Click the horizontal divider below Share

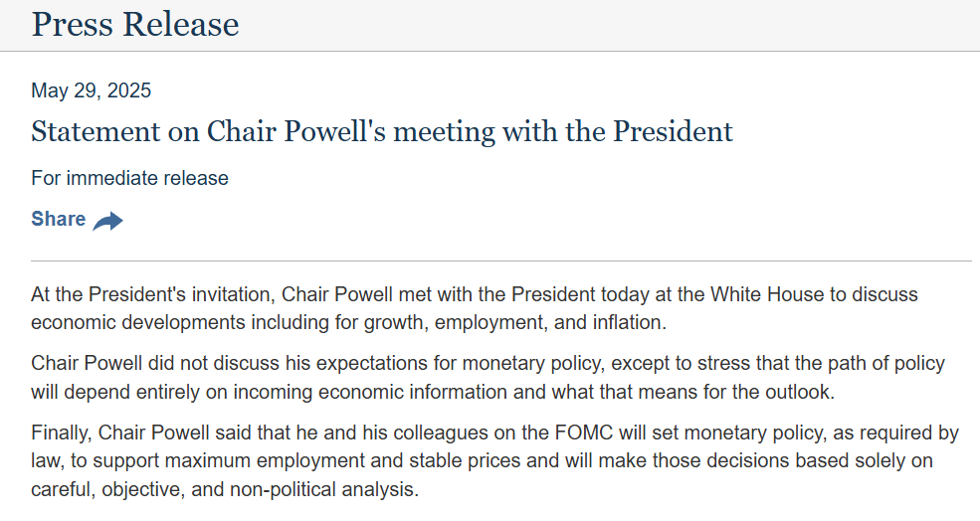pos(501,260)
